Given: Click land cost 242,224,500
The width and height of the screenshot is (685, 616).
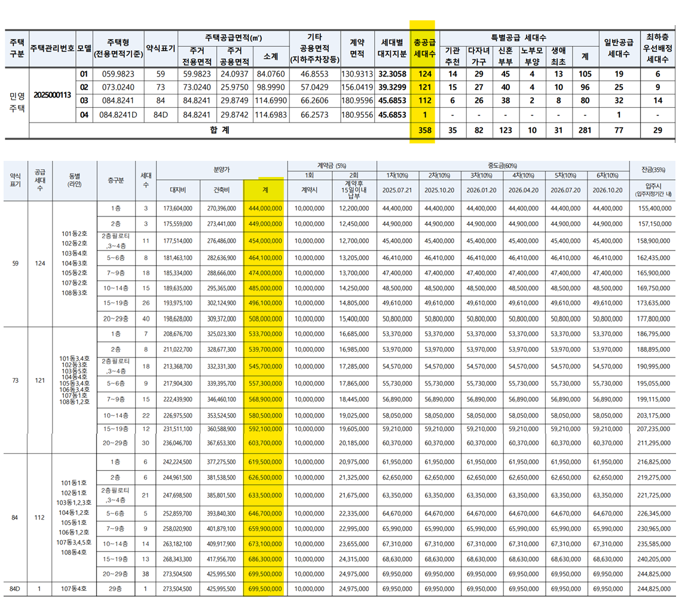Looking at the screenshot, I should coord(178,462).
